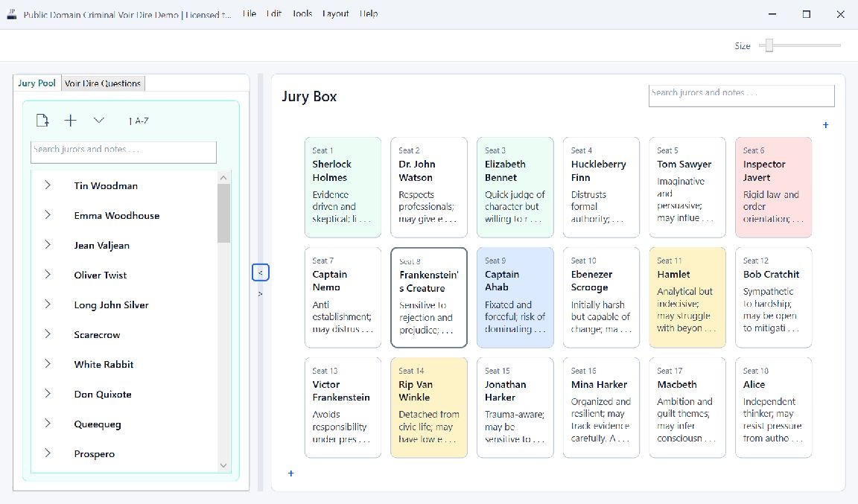
Task: Select the Seat 16 Mina Harker card
Action: coord(601,408)
